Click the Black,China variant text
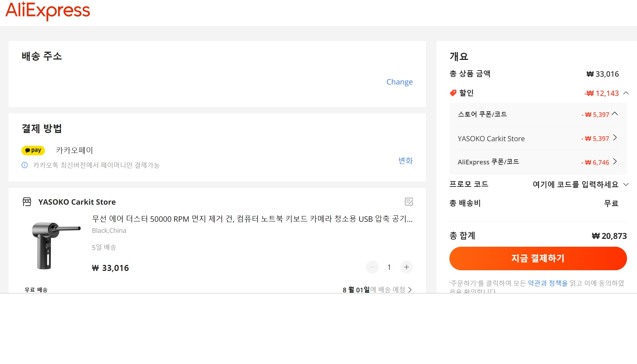 tap(109, 231)
